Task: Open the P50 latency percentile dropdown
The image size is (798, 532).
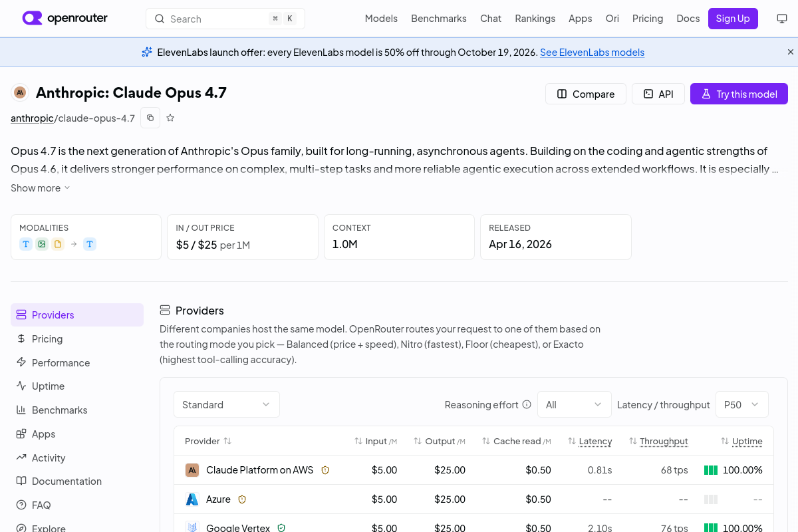Action: click(742, 404)
